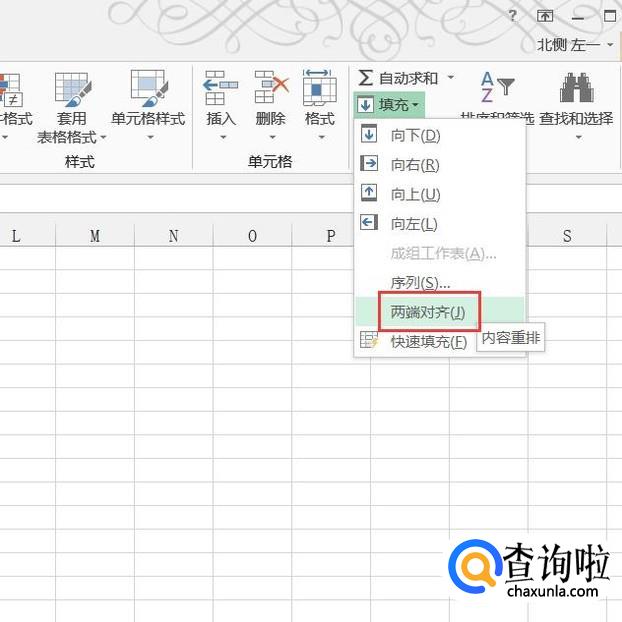Click the Fill Down (向下) menu icon
Screen dimensions: 622x622
(369, 134)
